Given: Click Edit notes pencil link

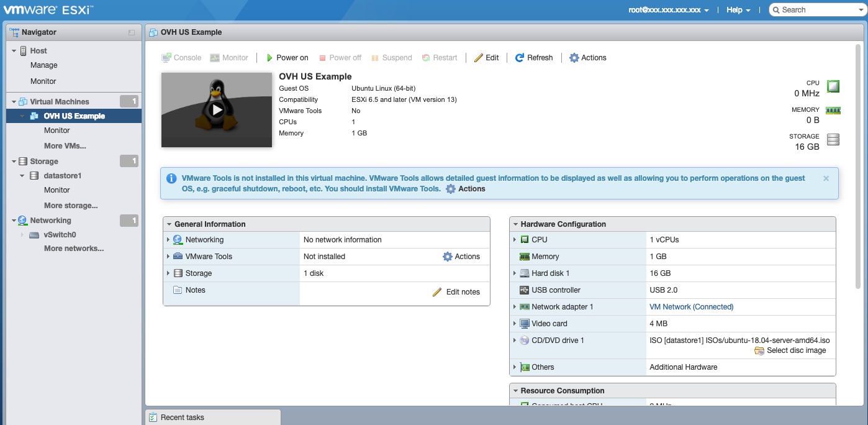Looking at the screenshot, I should coord(456,292).
